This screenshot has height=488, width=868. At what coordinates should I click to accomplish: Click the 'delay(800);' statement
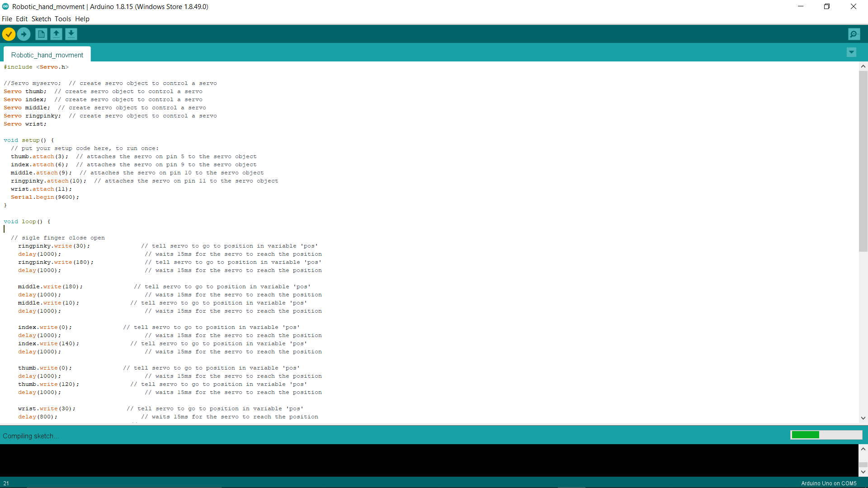tap(38, 417)
